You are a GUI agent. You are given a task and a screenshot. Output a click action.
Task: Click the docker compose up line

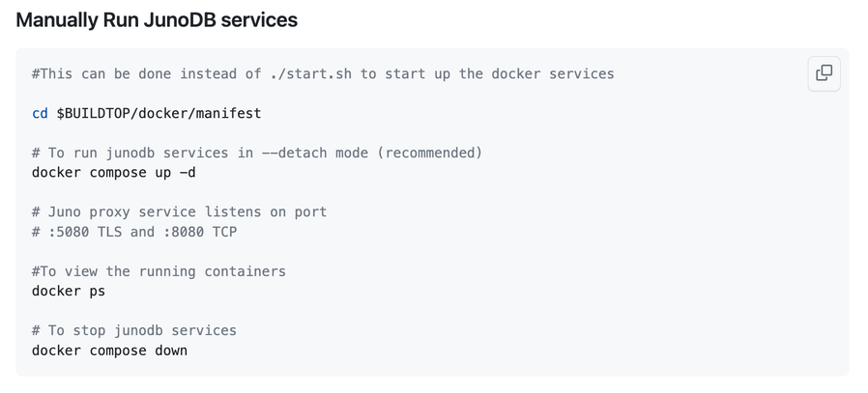[x=114, y=172]
